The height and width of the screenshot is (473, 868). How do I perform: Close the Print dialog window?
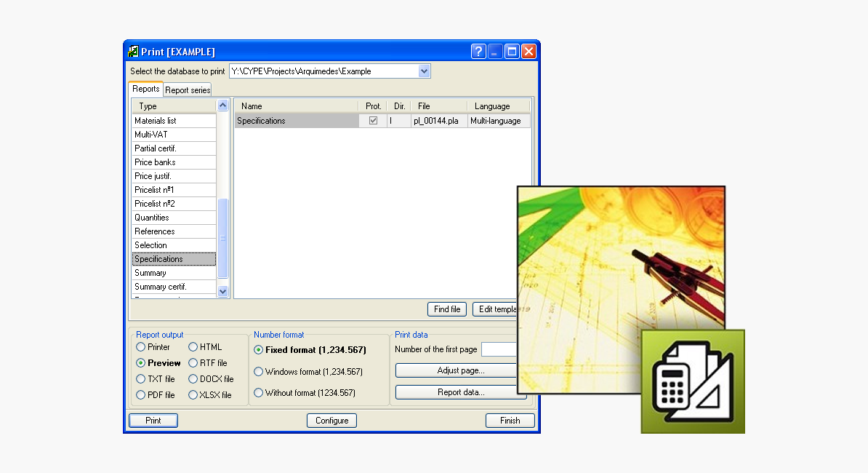(529, 52)
